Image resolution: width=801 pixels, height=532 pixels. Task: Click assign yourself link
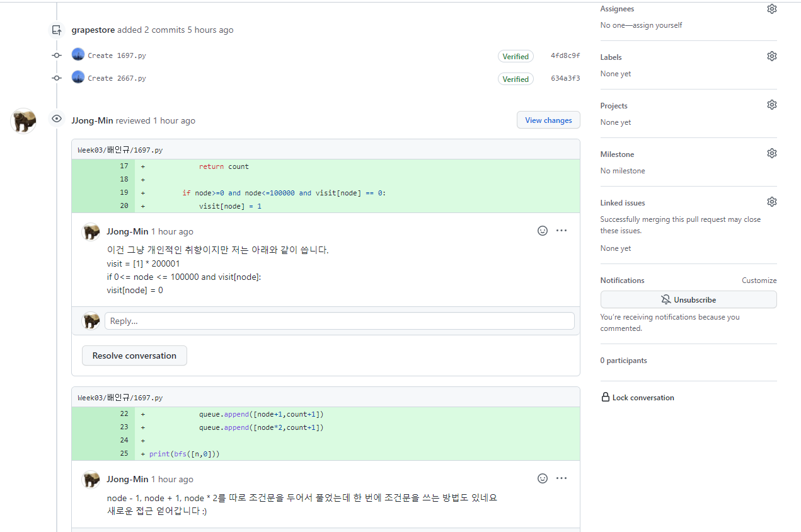(x=655, y=25)
